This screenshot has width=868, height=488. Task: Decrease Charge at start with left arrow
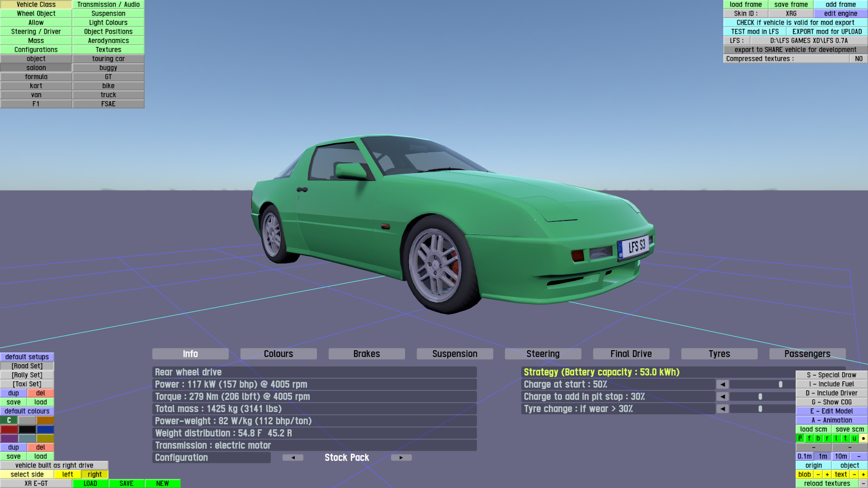pyautogui.click(x=722, y=385)
